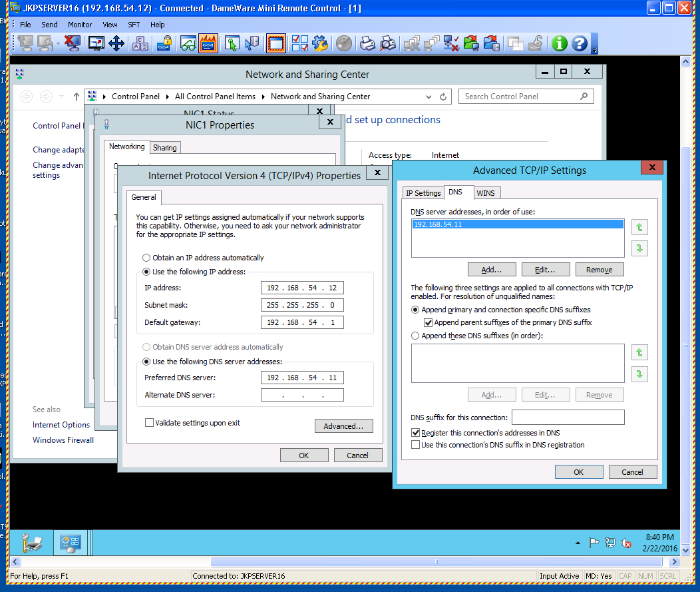Click the Advanced button in TCP/IPv4 Properties
The image size is (700, 592).
[343, 426]
